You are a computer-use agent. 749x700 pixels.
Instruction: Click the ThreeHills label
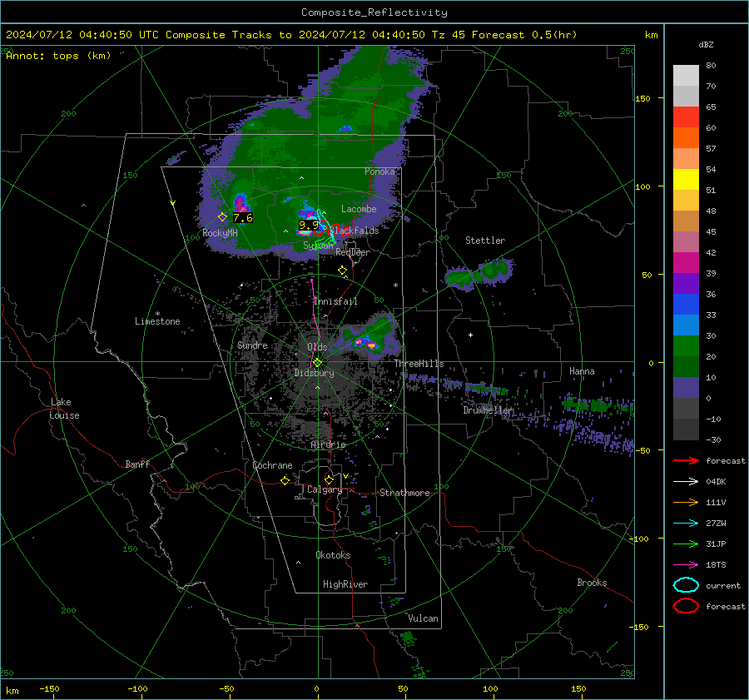click(419, 364)
